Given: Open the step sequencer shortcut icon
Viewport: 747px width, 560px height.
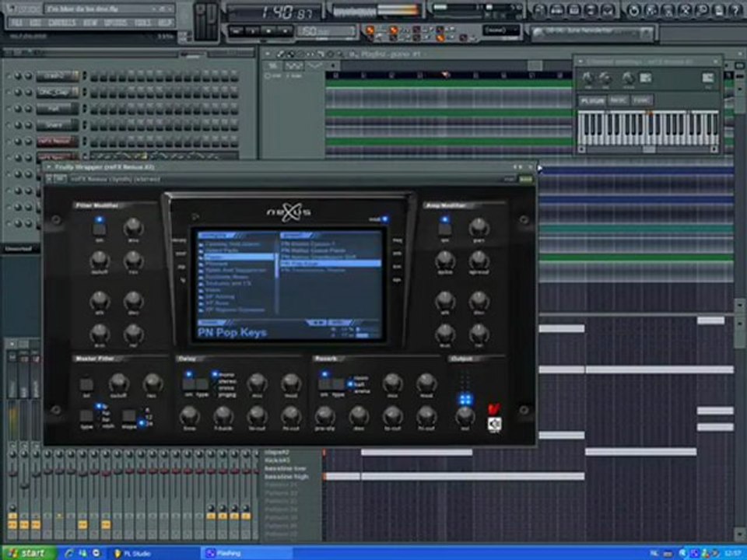Looking at the screenshot, I should [556, 9].
